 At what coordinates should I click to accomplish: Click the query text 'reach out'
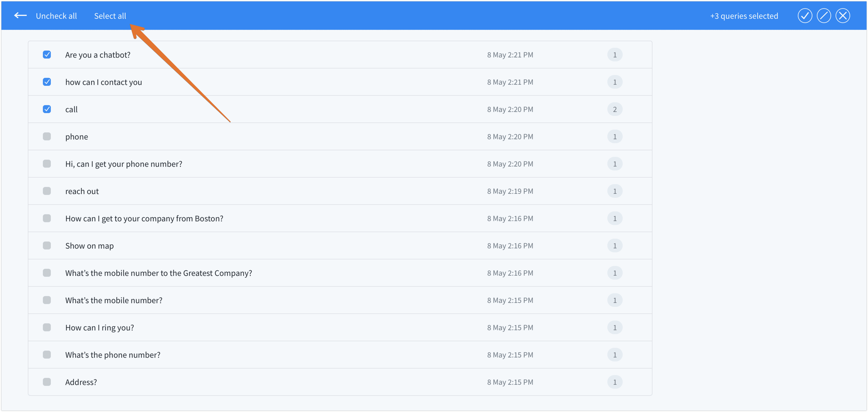coord(82,192)
